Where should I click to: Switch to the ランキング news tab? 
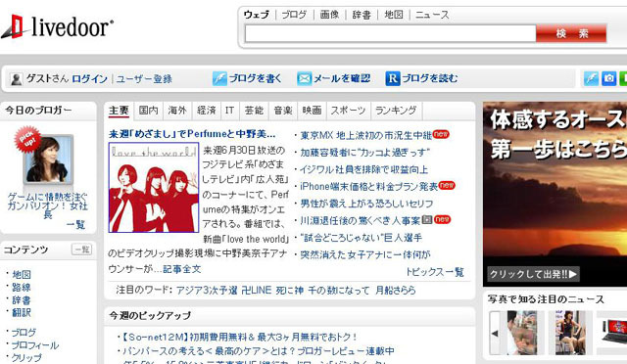point(396,111)
